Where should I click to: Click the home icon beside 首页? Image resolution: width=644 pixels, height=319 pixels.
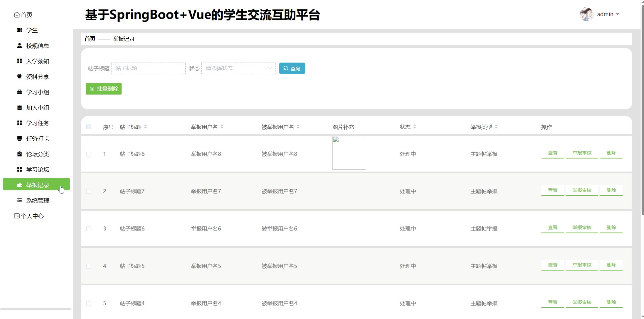(17, 15)
